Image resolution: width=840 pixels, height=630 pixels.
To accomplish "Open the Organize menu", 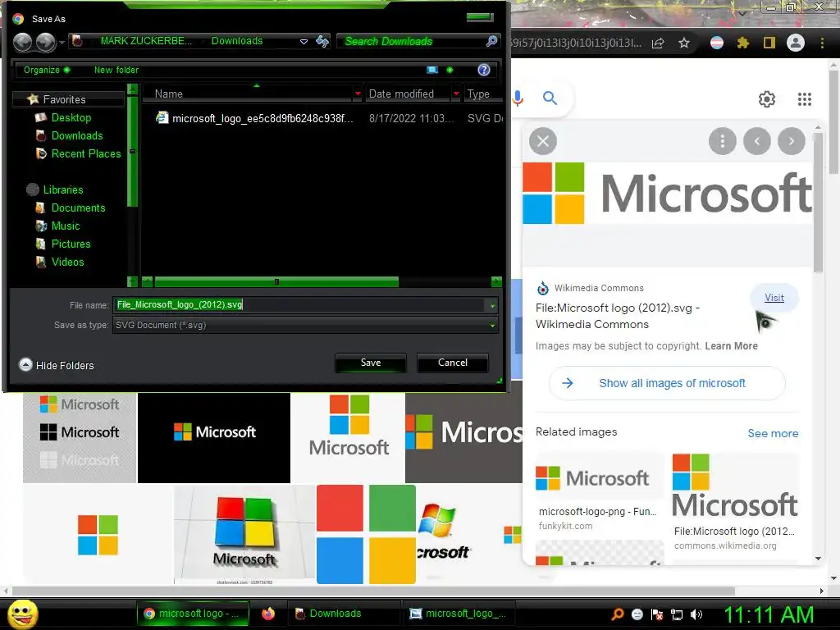I will [x=47, y=71].
